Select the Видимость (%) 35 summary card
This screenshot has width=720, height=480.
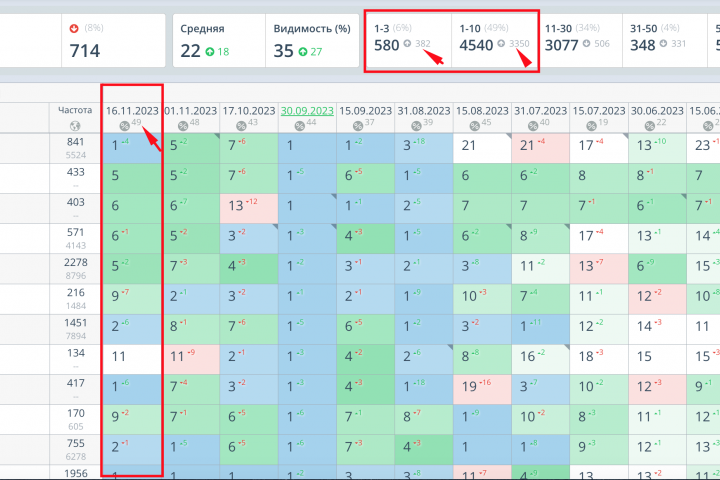click(312, 40)
